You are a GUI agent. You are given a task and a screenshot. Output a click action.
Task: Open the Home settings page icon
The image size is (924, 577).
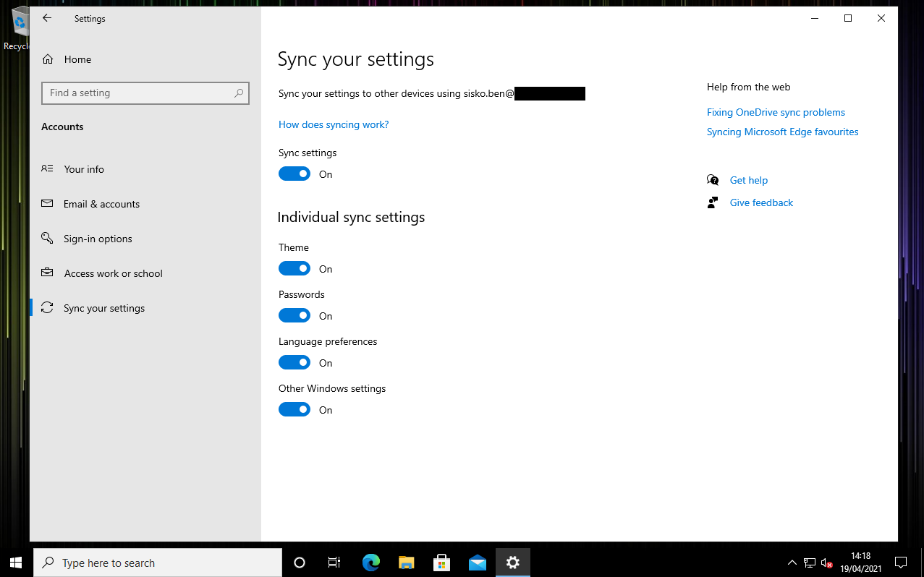[48, 59]
